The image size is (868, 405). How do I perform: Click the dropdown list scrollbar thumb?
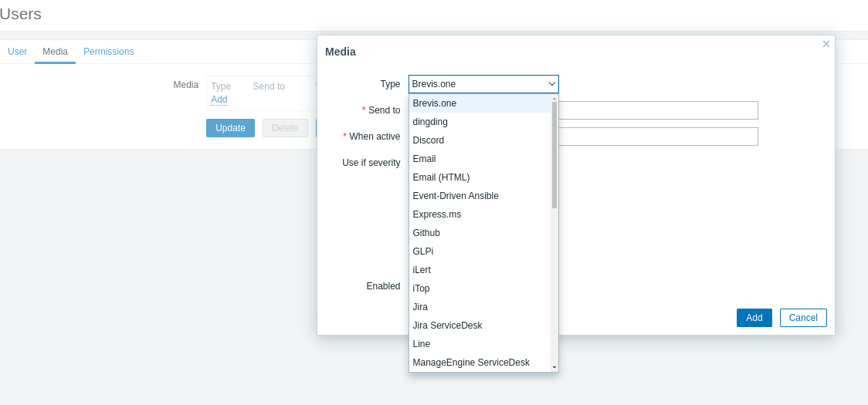click(x=554, y=154)
